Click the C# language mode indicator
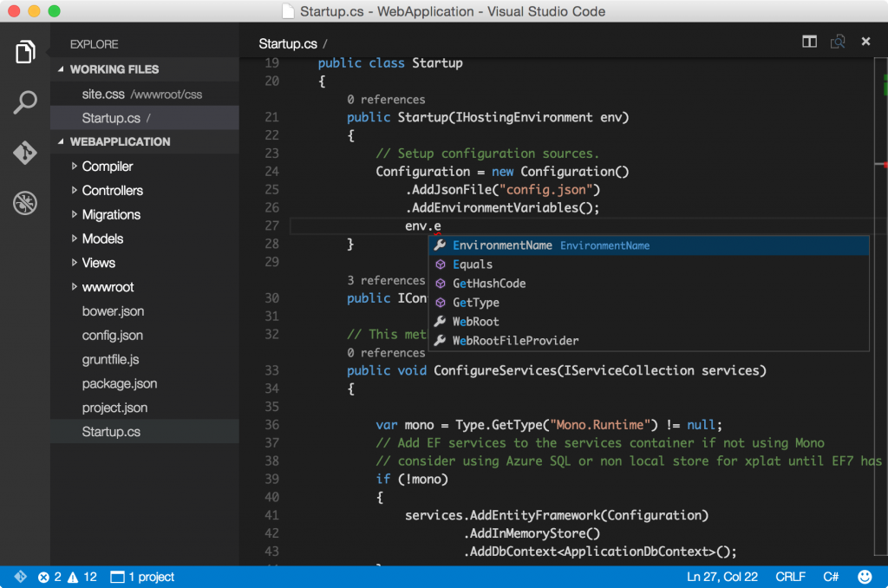This screenshot has width=888, height=588. click(830, 577)
